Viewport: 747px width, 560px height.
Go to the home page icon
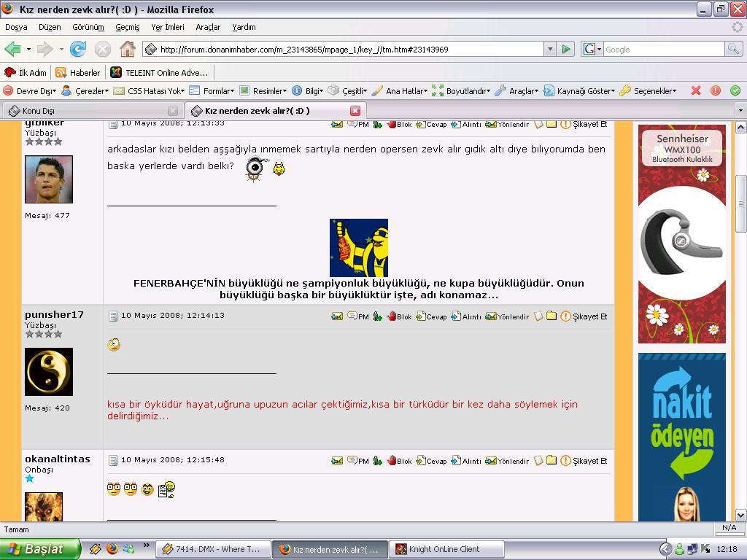127,50
